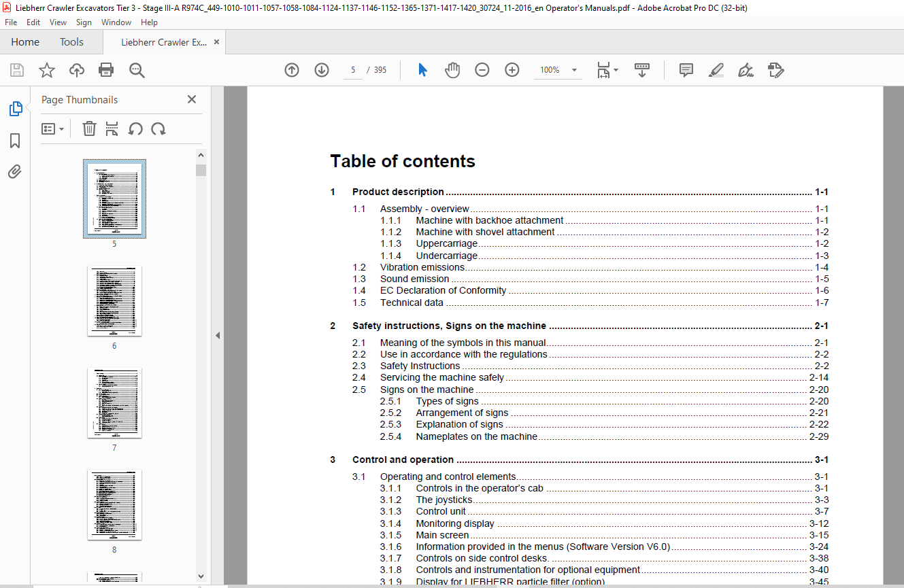Screen dimensions: 904x588
Task: Open the Bookmarks sidebar panel
Action: (15, 141)
